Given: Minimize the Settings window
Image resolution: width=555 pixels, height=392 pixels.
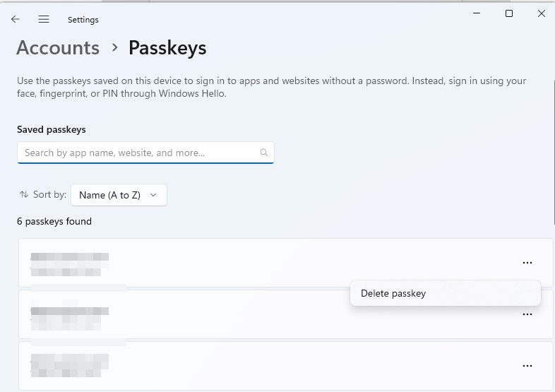Looking at the screenshot, I should click(x=476, y=13).
